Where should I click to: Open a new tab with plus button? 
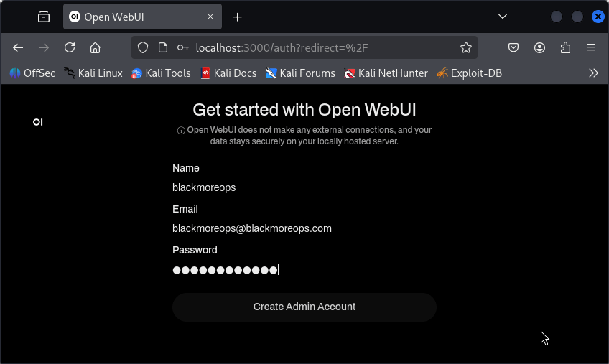tap(237, 17)
